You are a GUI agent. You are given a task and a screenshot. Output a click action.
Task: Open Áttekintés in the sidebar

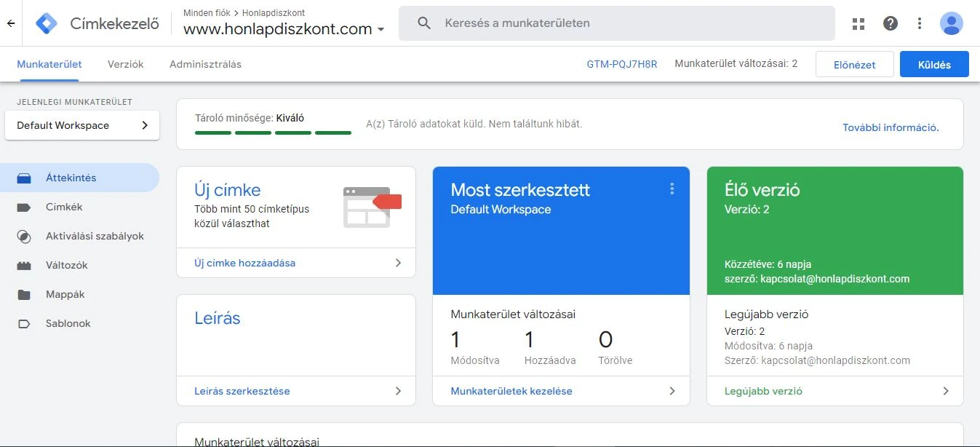81,178
